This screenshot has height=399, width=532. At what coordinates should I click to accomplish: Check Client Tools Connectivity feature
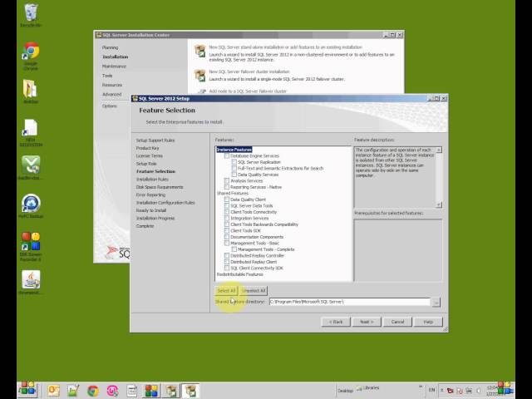pos(227,212)
